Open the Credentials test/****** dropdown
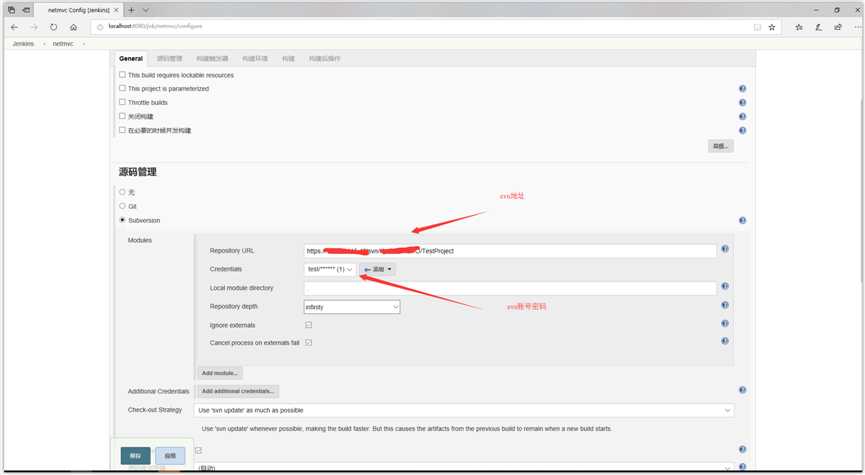This screenshot has height=475, width=865. (330, 269)
